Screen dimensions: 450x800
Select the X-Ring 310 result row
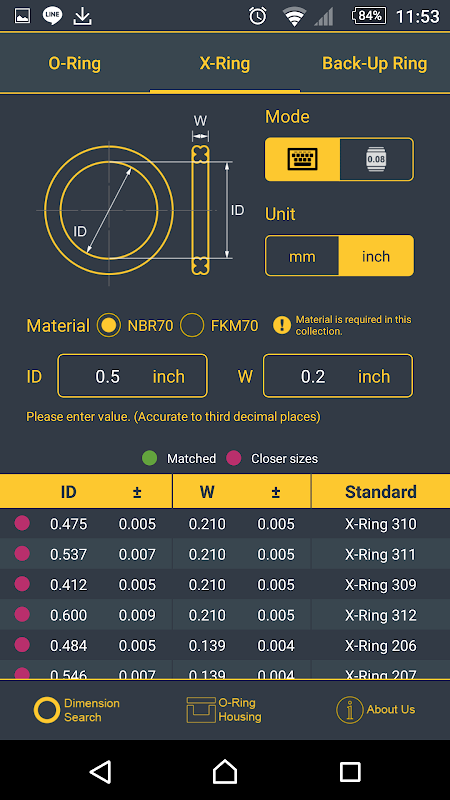point(225,524)
